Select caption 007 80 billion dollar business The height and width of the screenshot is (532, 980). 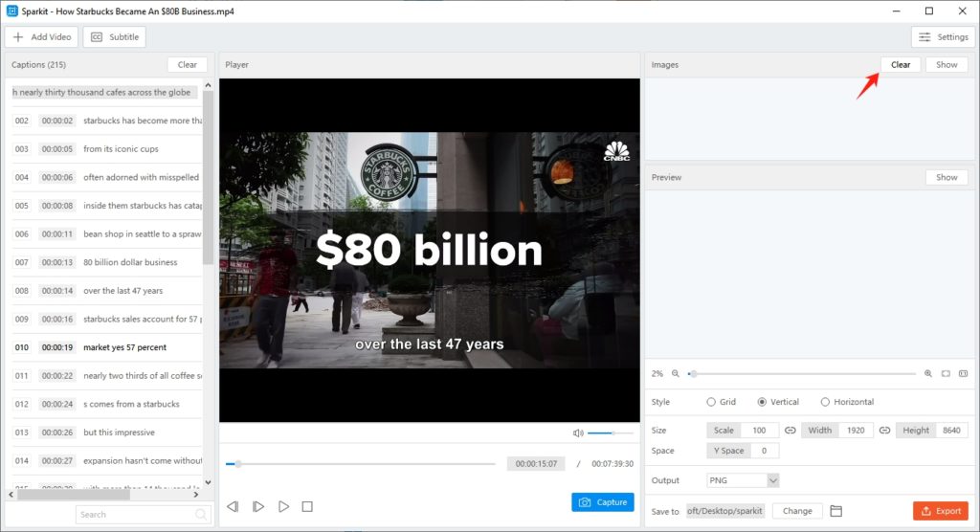coord(107,262)
